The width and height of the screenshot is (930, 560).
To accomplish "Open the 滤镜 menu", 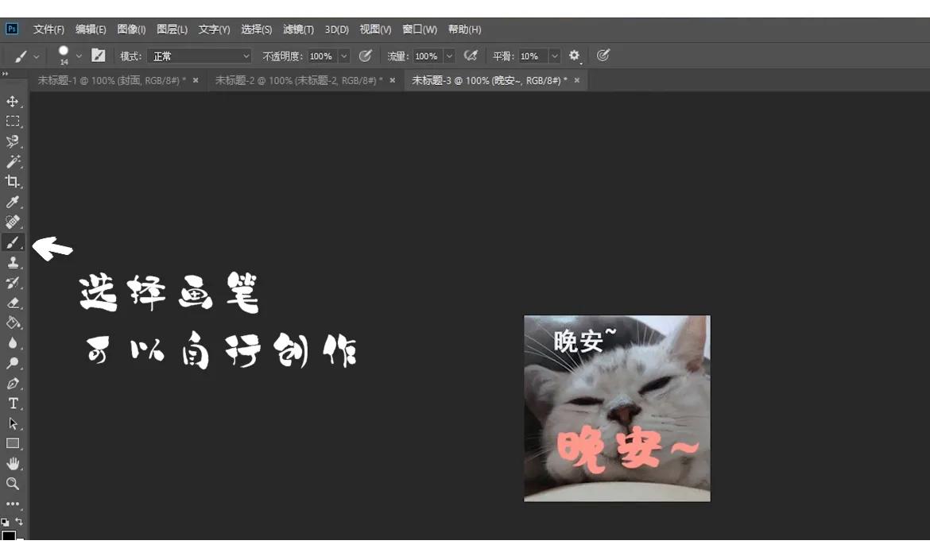I will pos(298,29).
